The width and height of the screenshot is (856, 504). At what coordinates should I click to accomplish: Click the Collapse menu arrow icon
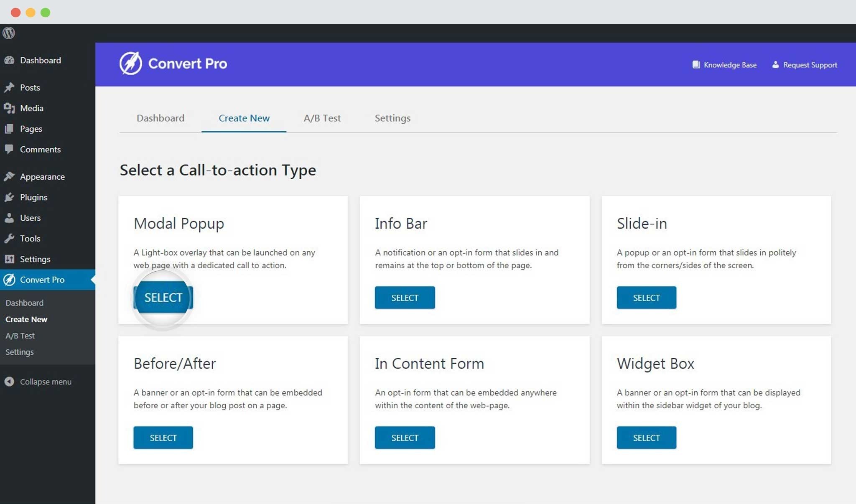[9, 382]
